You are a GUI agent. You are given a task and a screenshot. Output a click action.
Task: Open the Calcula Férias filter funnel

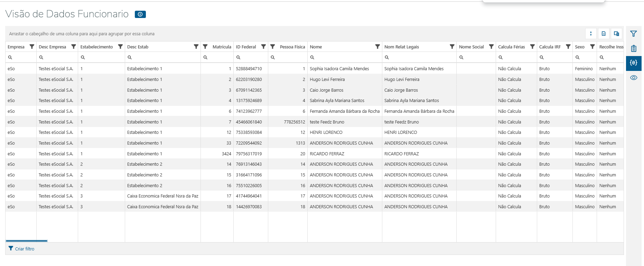click(532, 47)
